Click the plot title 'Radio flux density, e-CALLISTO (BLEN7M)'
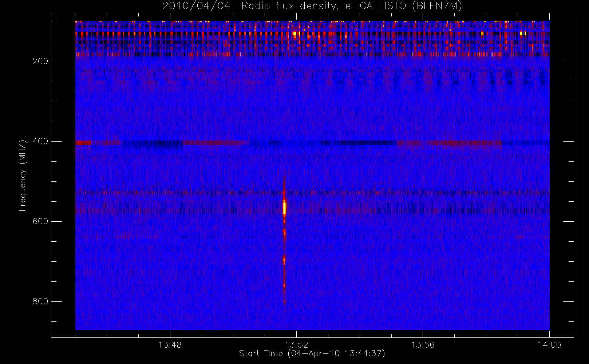Image resolution: width=589 pixels, height=364 pixels. click(x=352, y=6)
